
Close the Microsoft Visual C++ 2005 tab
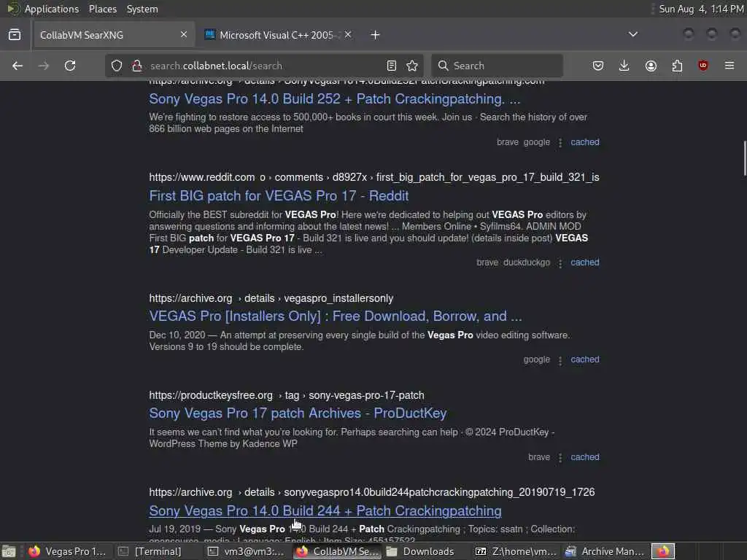pos(348,35)
